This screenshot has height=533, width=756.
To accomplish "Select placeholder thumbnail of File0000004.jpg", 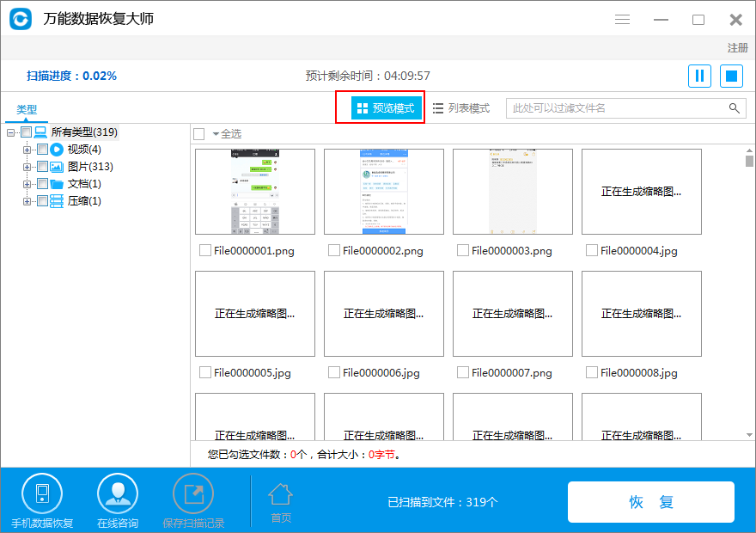I will (641, 192).
